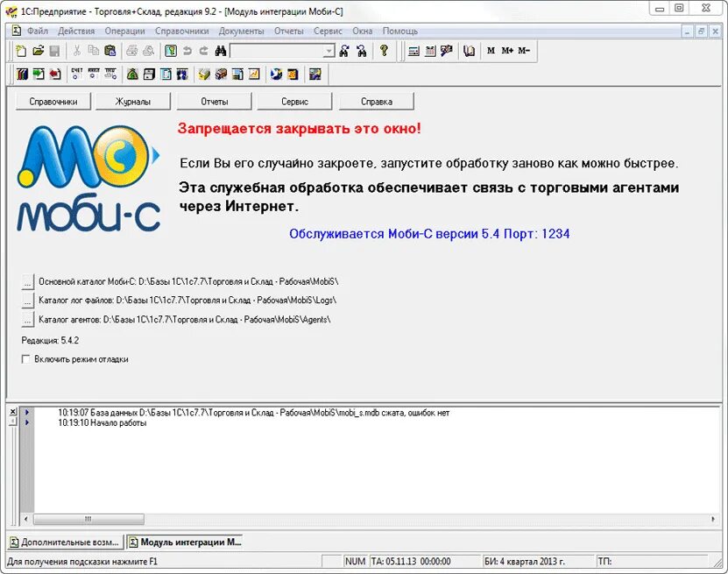
Task: Click the 10:19:10 Начало работы log line
Action: coord(102,422)
